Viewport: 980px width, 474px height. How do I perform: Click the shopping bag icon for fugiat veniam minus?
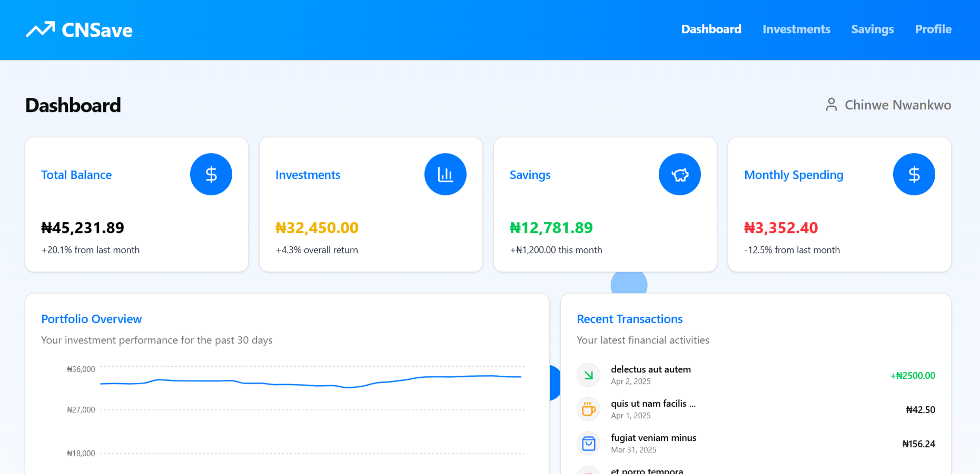(x=589, y=443)
